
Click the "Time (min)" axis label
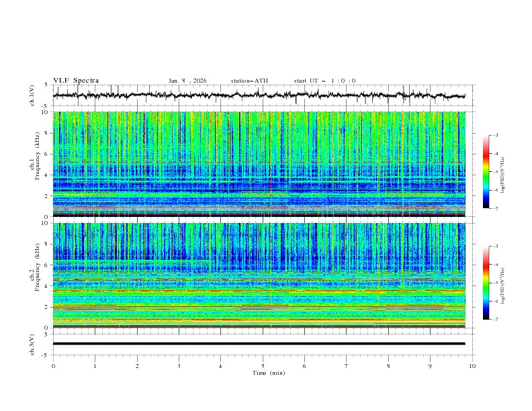[268, 373]
